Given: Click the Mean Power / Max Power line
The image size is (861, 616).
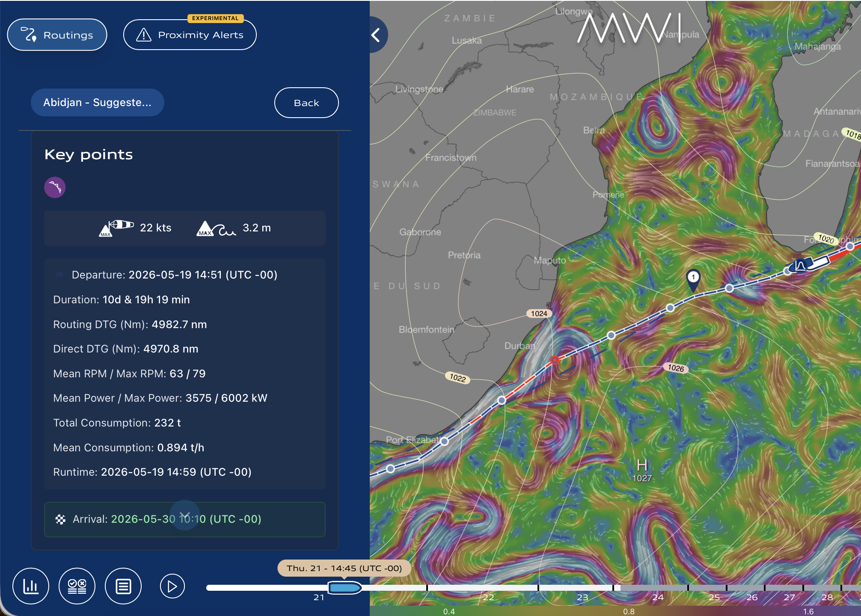Looking at the screenshot, I should [x=160, y=398].
